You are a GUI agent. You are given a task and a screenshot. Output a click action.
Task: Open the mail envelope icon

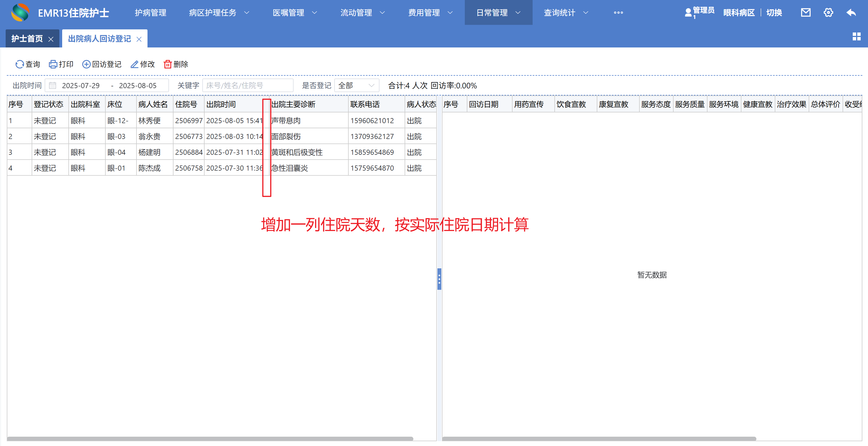click(x=805, y=12)
